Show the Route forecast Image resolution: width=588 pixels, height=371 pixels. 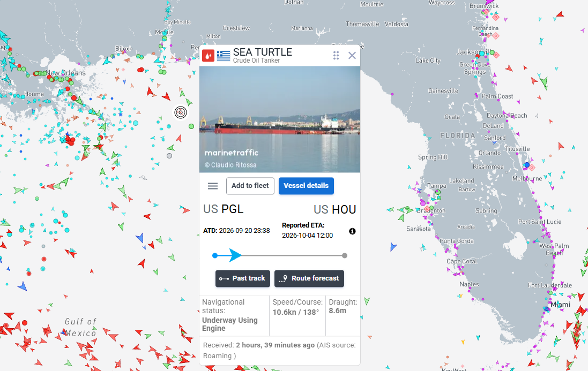309,278
